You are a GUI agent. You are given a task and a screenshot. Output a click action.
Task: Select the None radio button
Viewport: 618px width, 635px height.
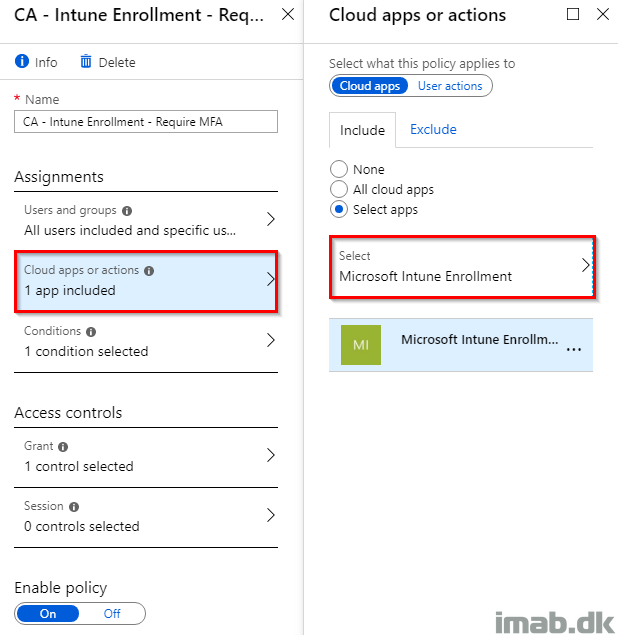(339, 169)
